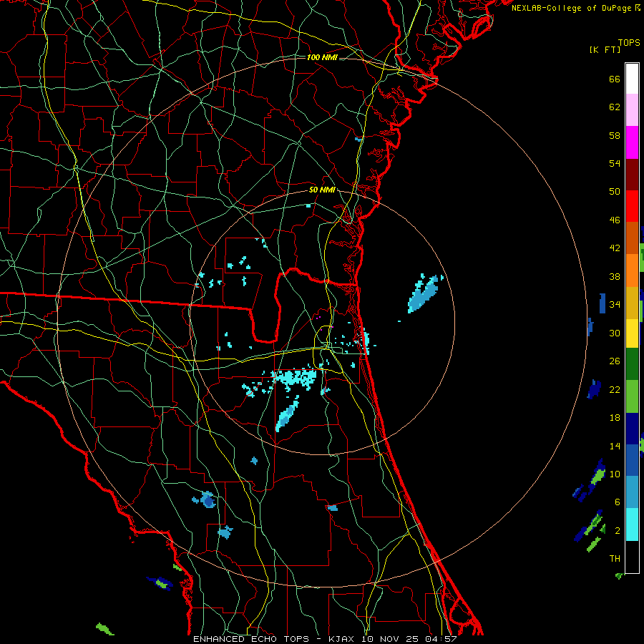The width and height of the screenshot is (644, 644).
Task: Pick the navy blue legend band
Action: pyautogui.click(x=632, y=429)
